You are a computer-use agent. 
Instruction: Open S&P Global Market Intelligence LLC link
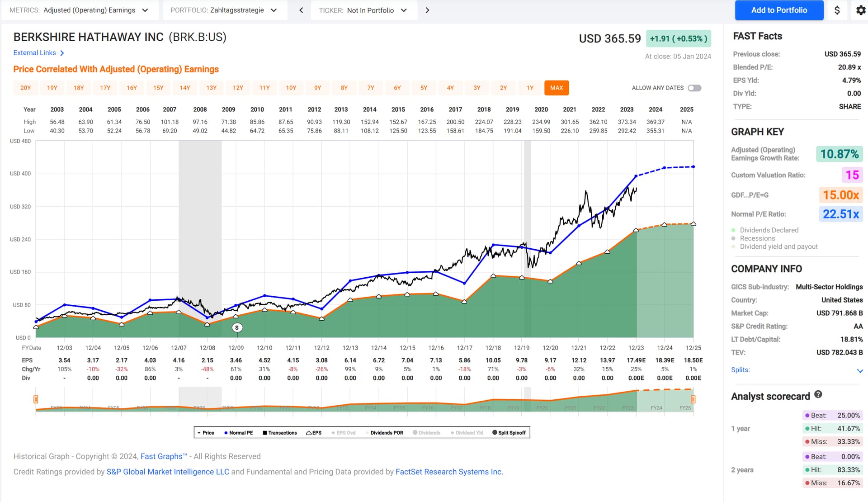point(168,472)
